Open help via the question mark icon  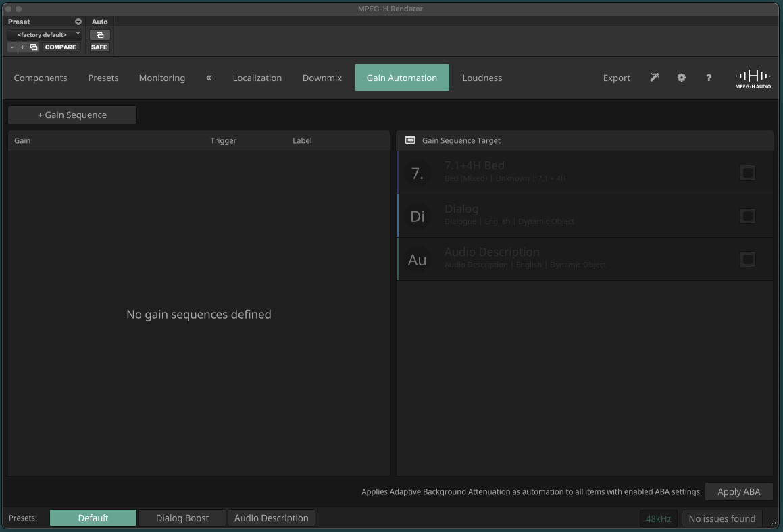tap(709, 78)
